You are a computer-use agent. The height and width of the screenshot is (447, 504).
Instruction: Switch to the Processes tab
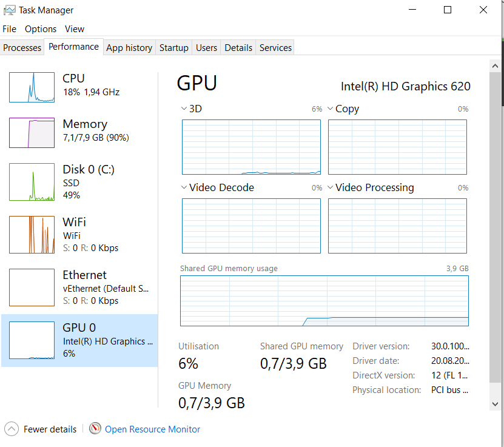tap(22, 47)
